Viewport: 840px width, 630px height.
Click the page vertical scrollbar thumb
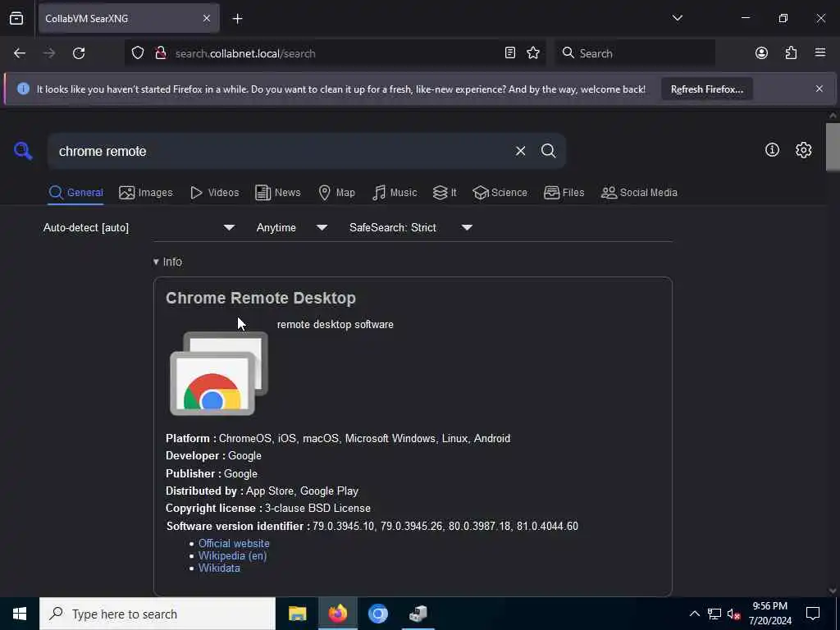pyautogui.click(x=833, y=148)
